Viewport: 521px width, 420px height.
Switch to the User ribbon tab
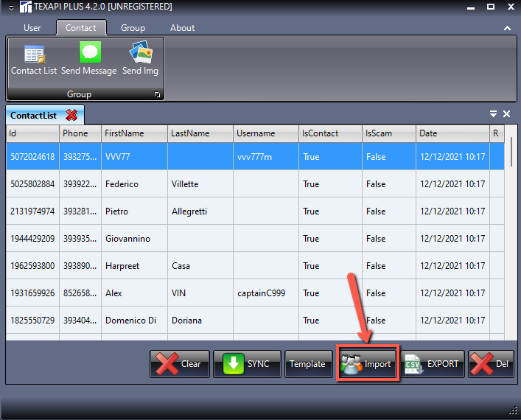pyautogui.click(x=32, y=28)
